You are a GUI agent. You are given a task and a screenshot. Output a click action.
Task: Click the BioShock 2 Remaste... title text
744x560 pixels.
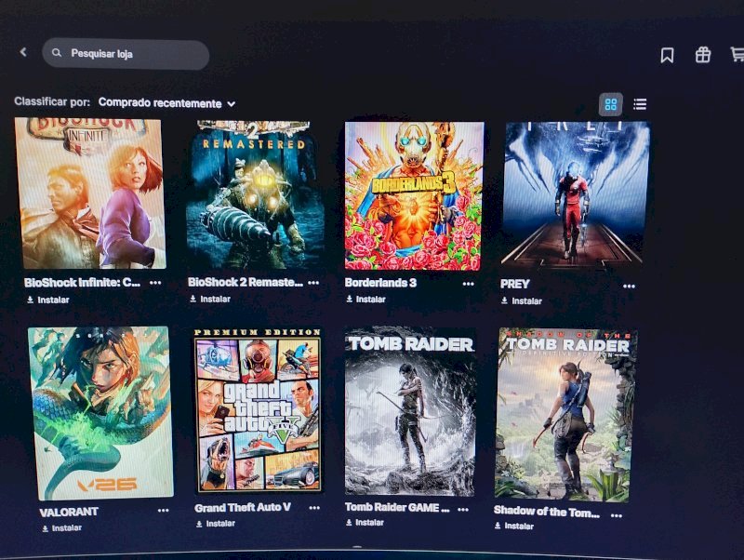click(246, 282)
